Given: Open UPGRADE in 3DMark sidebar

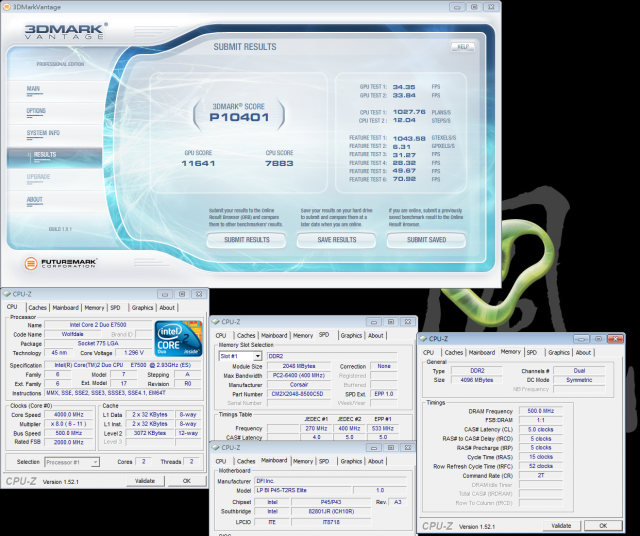Looking at the screenshot, I should (x=38, y=177).
